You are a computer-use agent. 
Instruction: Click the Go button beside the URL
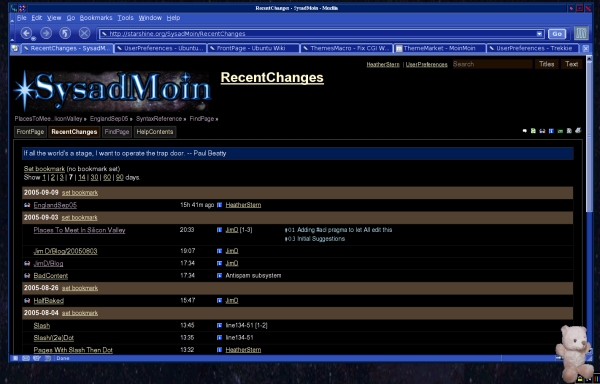pyautogui.click(x=557, y=34)
